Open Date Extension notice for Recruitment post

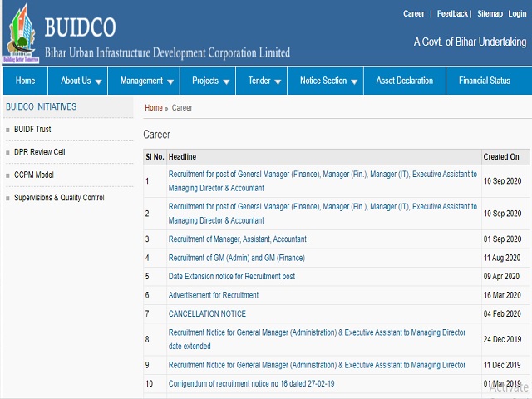(x=232, y=277)
